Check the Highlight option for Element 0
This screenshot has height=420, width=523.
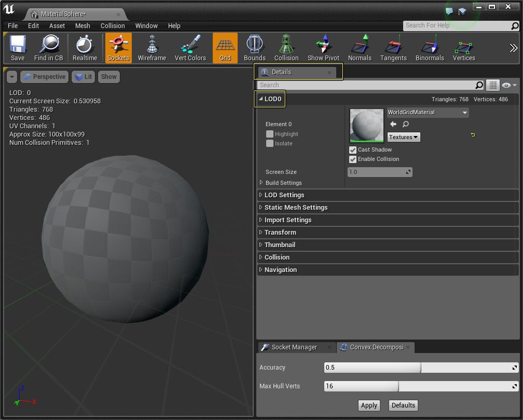click(270, 134)
